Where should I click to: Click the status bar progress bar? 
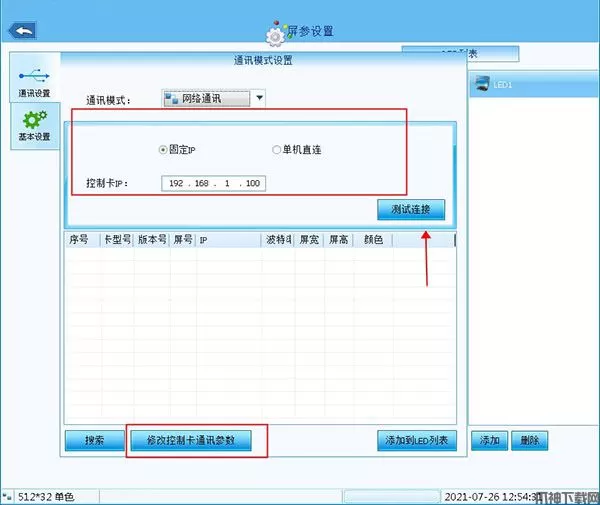coord(391,497)
